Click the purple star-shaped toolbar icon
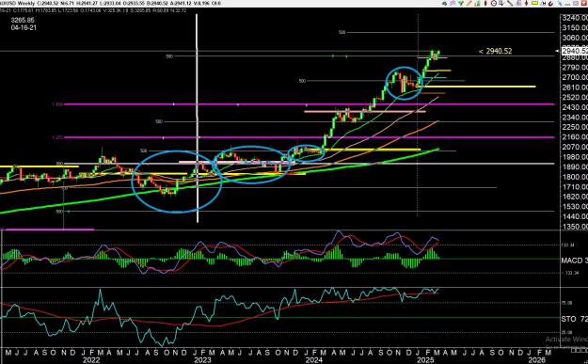Viewport: 588px width, 364px height. click(x=453, y=4)
